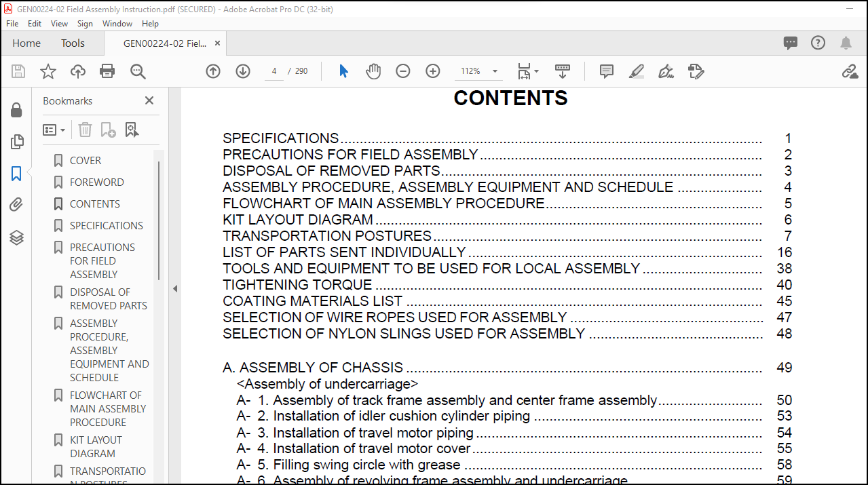Viewport: 868px width, 485px height.
Task: Open the Layers panel icon
Action: pyautogui.click(x=16, y=237)
